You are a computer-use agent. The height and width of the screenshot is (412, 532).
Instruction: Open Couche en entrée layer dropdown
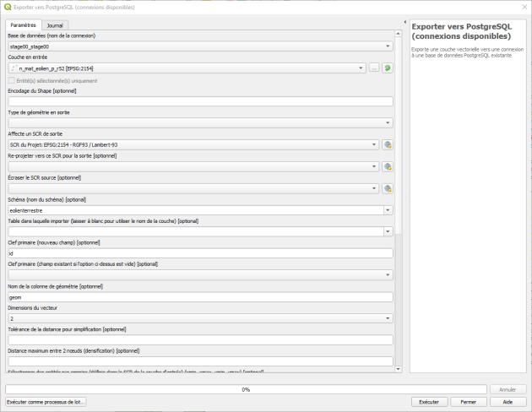click(x=187, y=68)
